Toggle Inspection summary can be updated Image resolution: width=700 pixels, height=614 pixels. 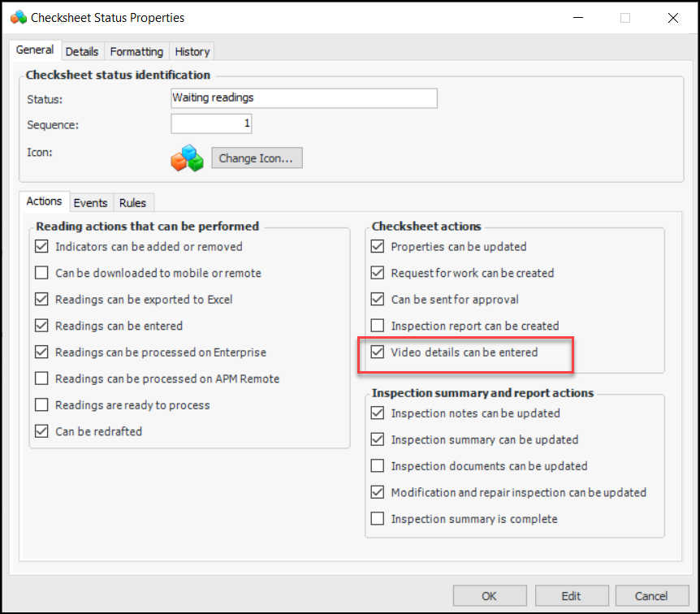(378, 439)
